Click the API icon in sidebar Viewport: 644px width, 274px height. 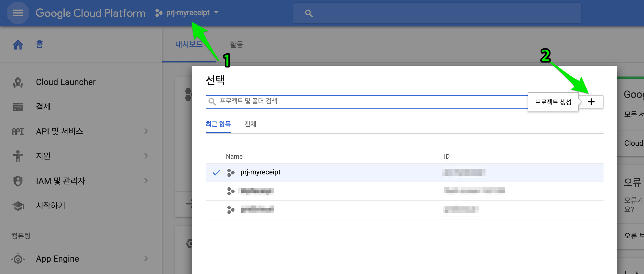point(18,132)
